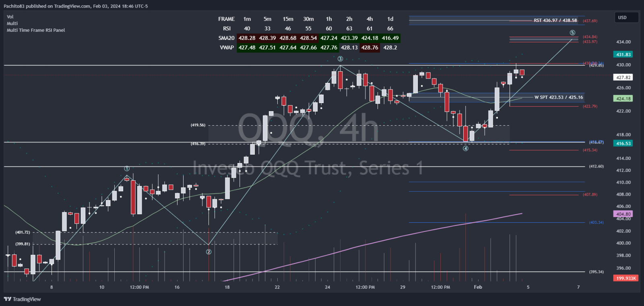This screenshot has width=644, height=306.
Task: Click the Feb label on time axis
Action: 478,287
